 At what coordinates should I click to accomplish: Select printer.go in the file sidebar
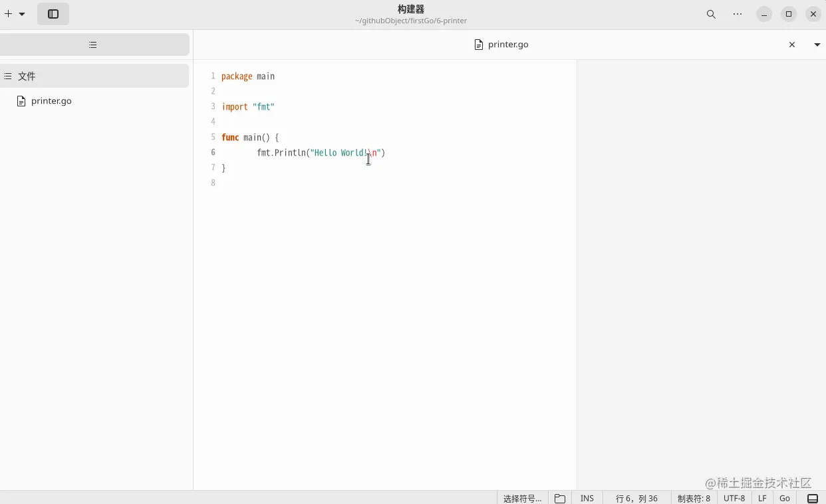[51, 101]
